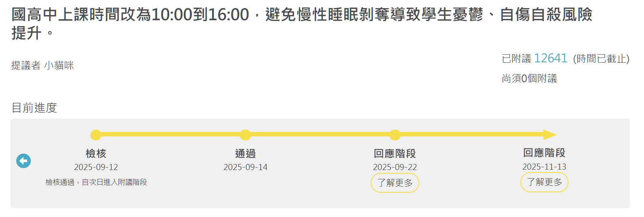644x217 pixels.
Task: Click the date 2025-09-14 under 通過
Action: (x=245, y=167)
